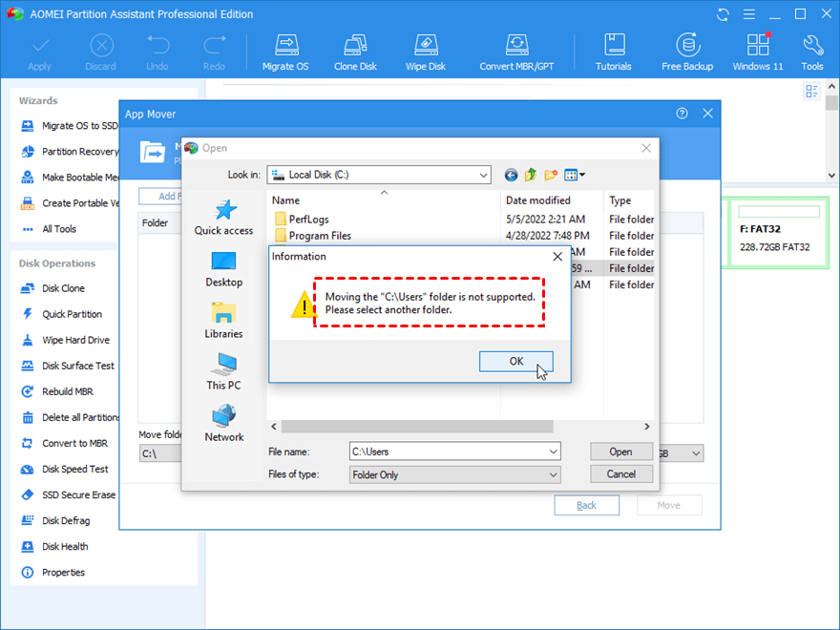Toggle the disk view layout icon
The image size is (840, 630).
pos(811,91)
